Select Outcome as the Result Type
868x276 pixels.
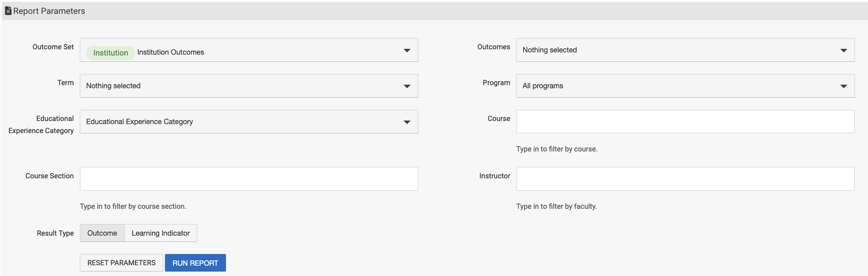102,233
